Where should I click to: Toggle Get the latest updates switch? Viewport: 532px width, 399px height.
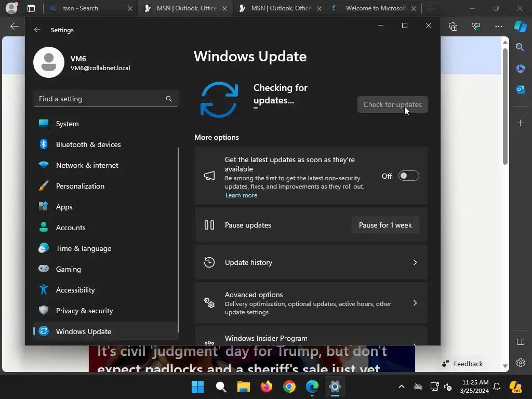[x=408, y=176]
